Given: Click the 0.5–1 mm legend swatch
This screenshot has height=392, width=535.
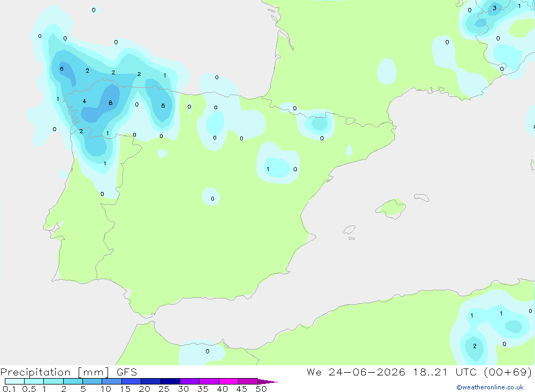Looking at the screenshot, I should point(34,381).
